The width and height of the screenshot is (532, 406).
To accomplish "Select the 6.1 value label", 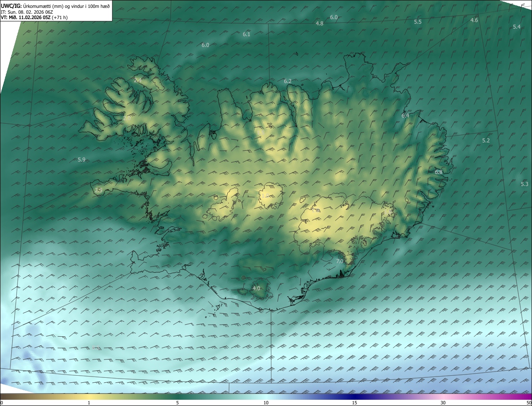I will [246, 34].
